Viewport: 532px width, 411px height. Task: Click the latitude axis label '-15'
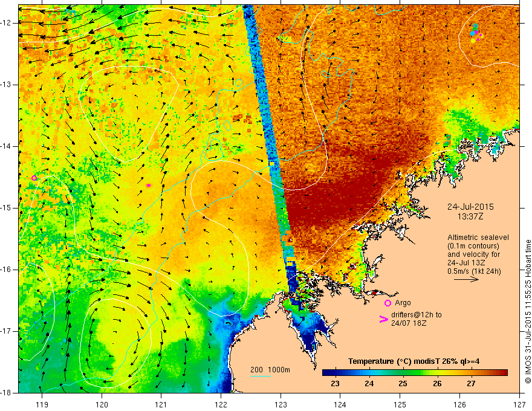(7, 208)
